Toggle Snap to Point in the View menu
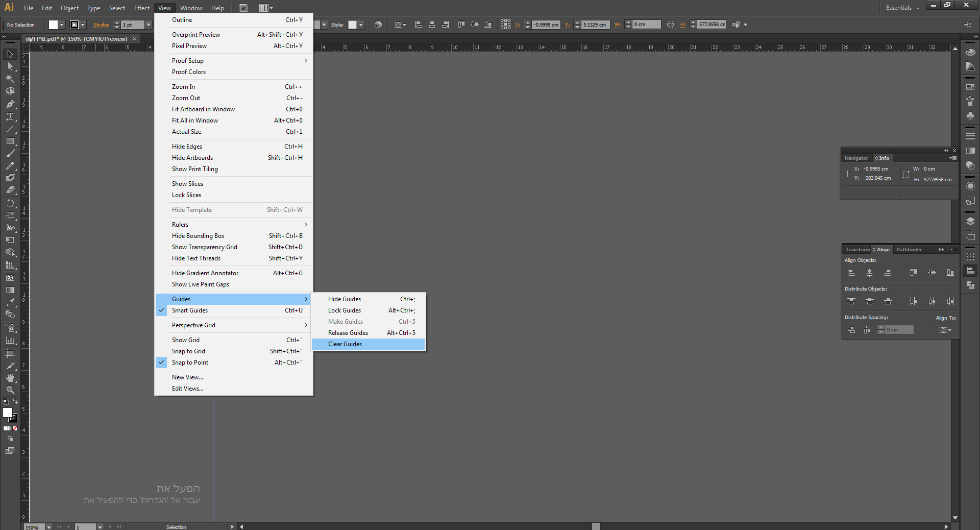Viewport: 980px width, 530px height. 234,363
